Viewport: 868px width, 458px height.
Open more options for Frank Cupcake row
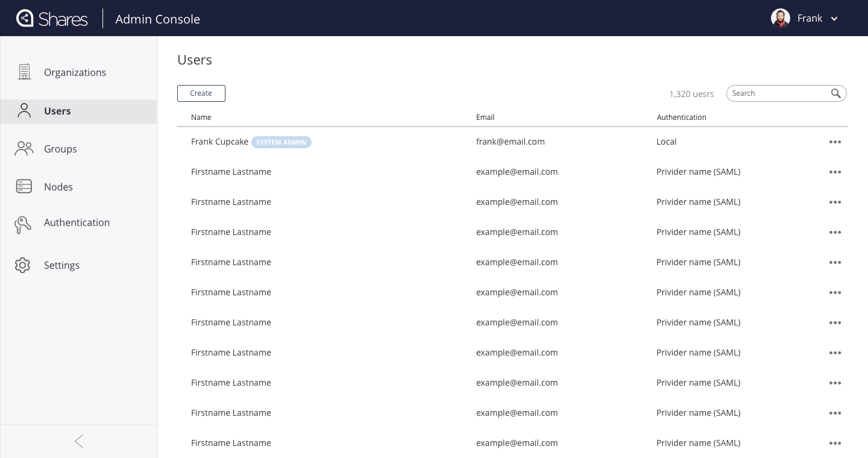click(x=835, y=142)
